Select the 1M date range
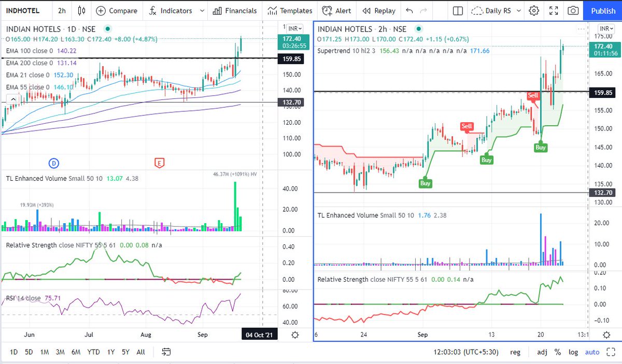 (x=45, y=352)
